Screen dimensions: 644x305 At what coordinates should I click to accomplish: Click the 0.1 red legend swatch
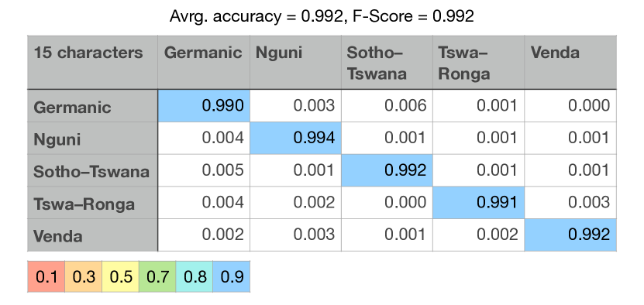[x=46, y=276]
